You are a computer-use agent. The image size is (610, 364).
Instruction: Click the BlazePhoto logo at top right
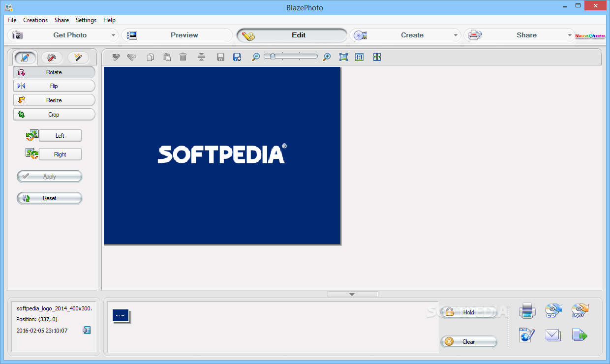click(x=590, y=35)
